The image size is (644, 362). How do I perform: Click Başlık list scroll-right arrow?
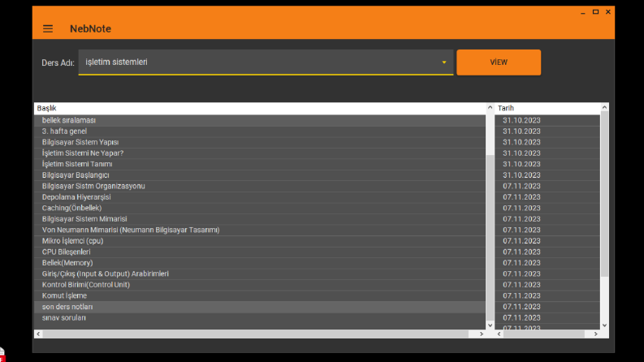(x=482, y=334)
